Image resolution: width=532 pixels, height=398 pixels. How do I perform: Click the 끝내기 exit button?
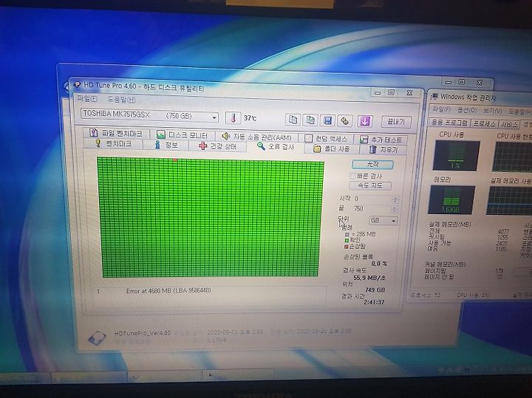(x=396, y=122)
